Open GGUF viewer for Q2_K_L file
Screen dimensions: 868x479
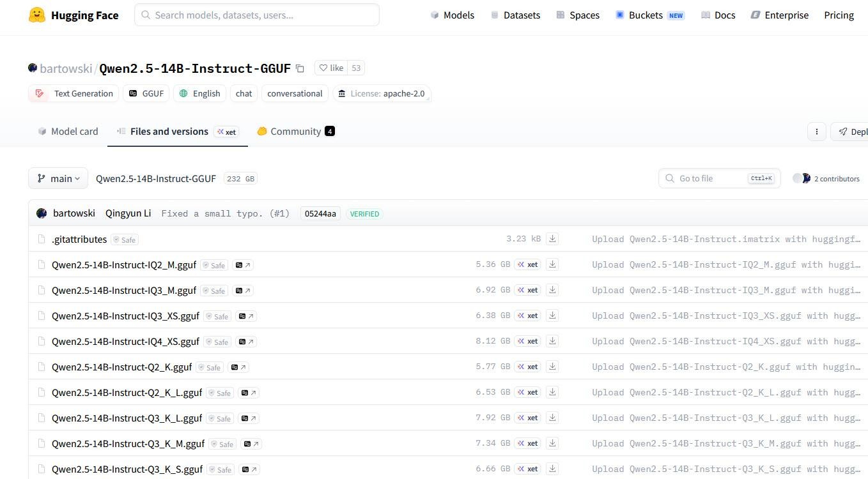249,393
